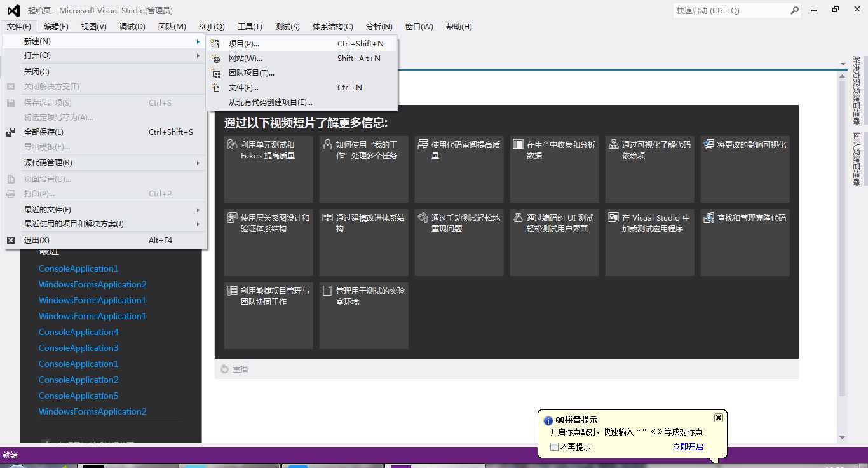Click the start page scrollbar down arrow

[843, 437]
